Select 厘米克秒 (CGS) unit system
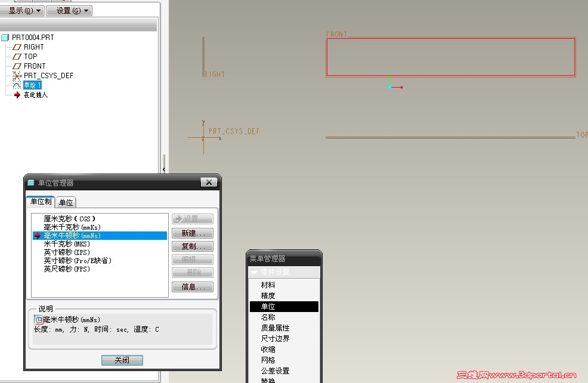The height and width of the screenshot is (383, 588). click(69, 219)
